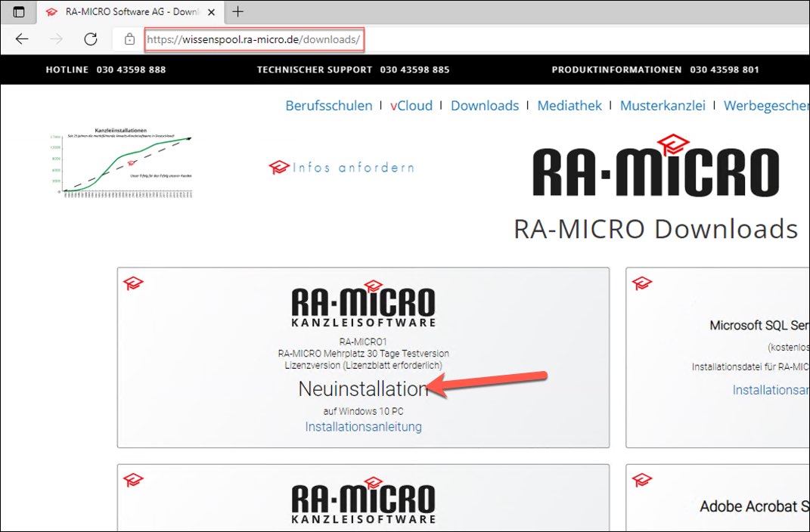Click the RA-MICRO Downloads page heading
This screenshot has width=810, height=532.
(656, 229)
